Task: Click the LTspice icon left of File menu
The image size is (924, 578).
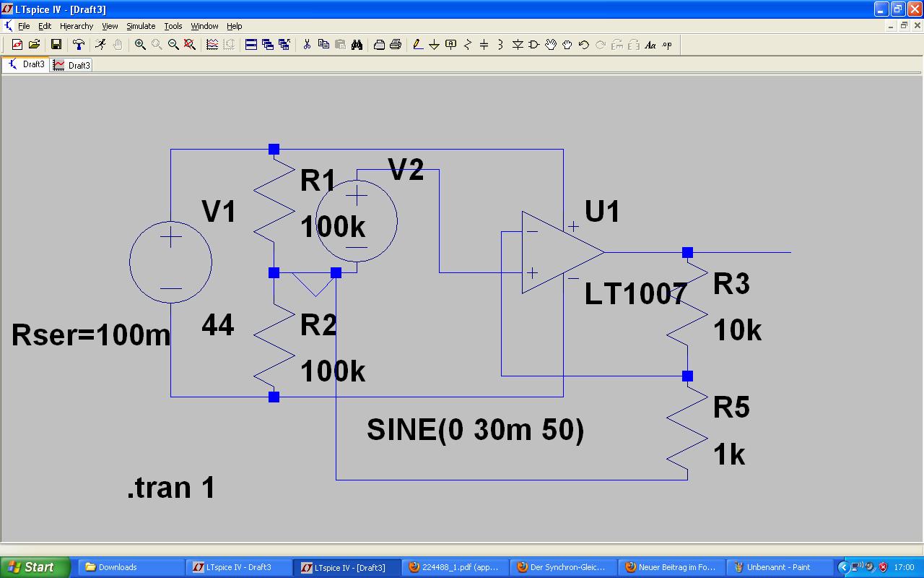Action: (x=8, y=26)
